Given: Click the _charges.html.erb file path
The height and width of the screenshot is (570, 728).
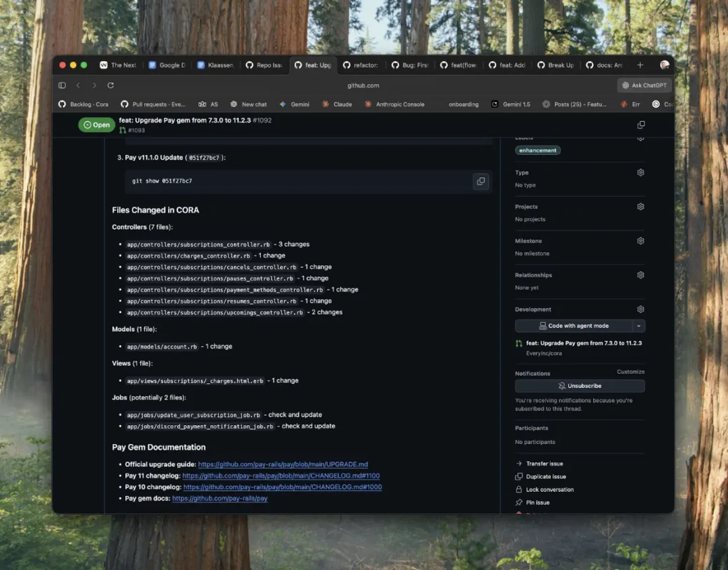Looking at the screenshot, I should (x=195, y=381).
